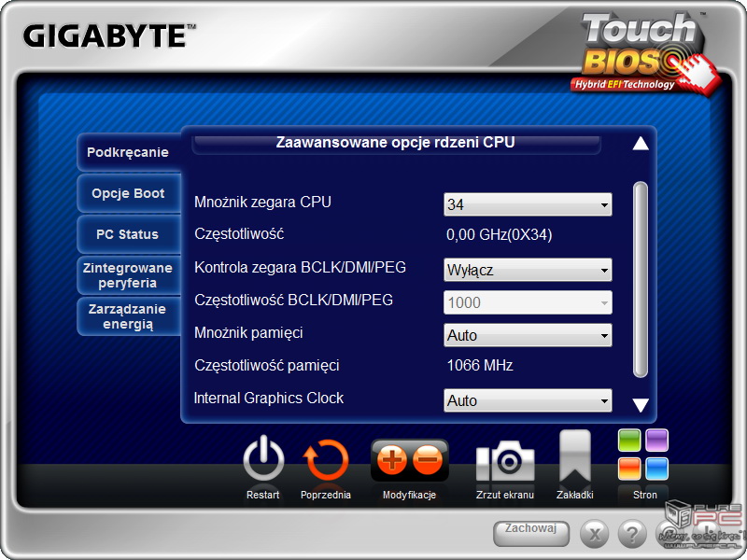Viewport: 747px width, 560px height.
Task: Open Zakładki bookmark icon
Action: click(575, 456)
